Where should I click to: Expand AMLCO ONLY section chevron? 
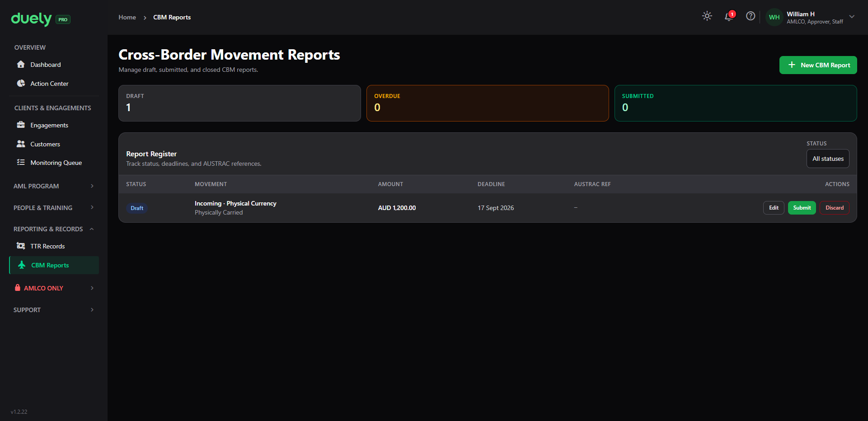point(92,288)
